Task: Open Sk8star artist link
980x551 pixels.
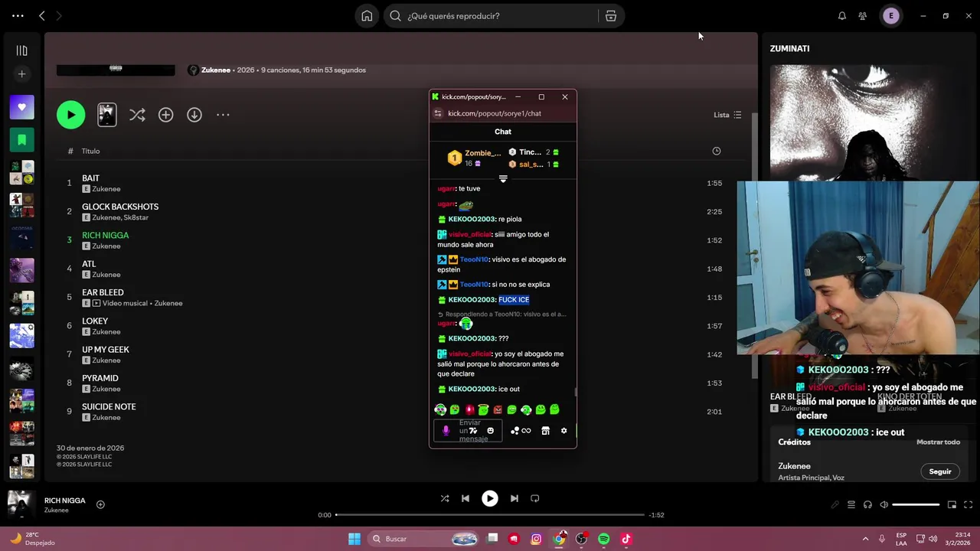Action: tap(136, 217)
